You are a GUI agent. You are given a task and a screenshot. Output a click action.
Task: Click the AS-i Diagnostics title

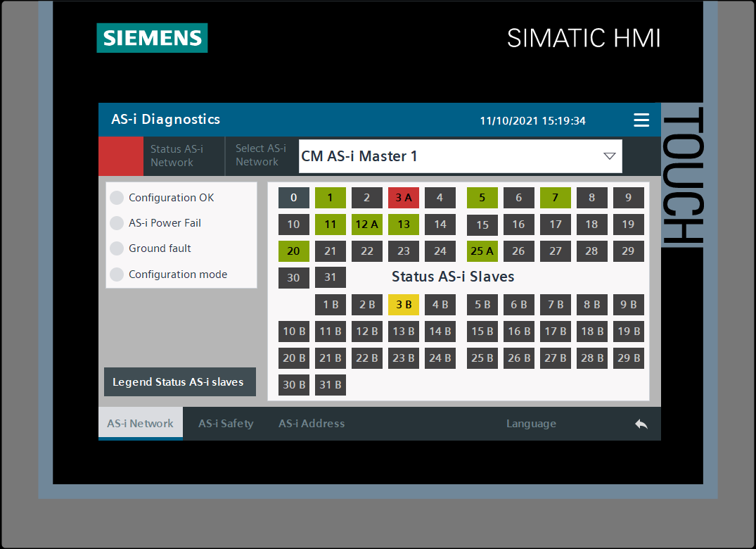click(x=165, y=119)
